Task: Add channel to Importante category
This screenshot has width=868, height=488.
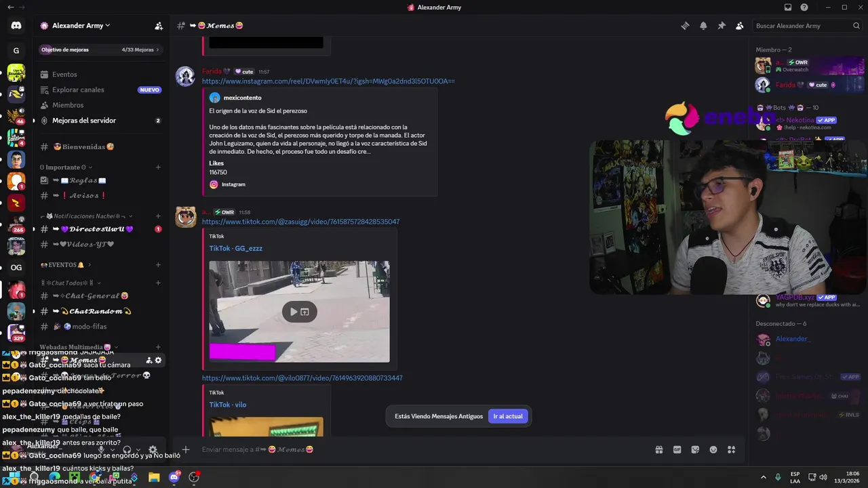Action: pos(158,167)
